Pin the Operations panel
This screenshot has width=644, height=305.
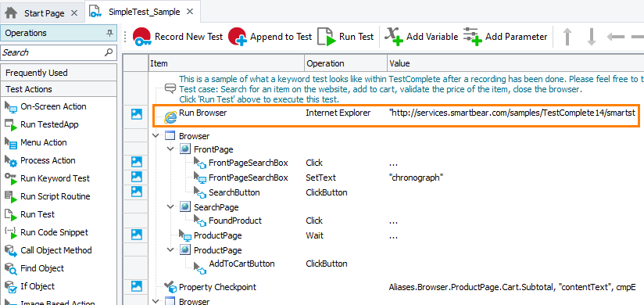(x=109, y=33)
